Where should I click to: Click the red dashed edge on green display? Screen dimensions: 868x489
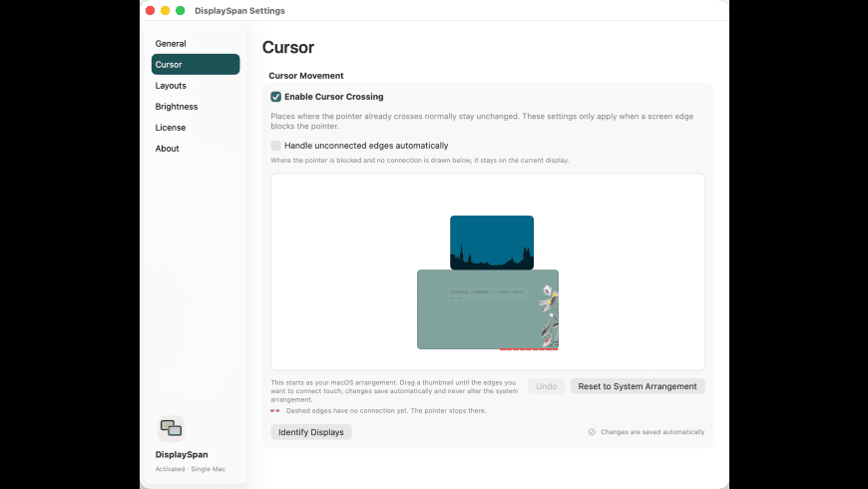coord(529,349)
